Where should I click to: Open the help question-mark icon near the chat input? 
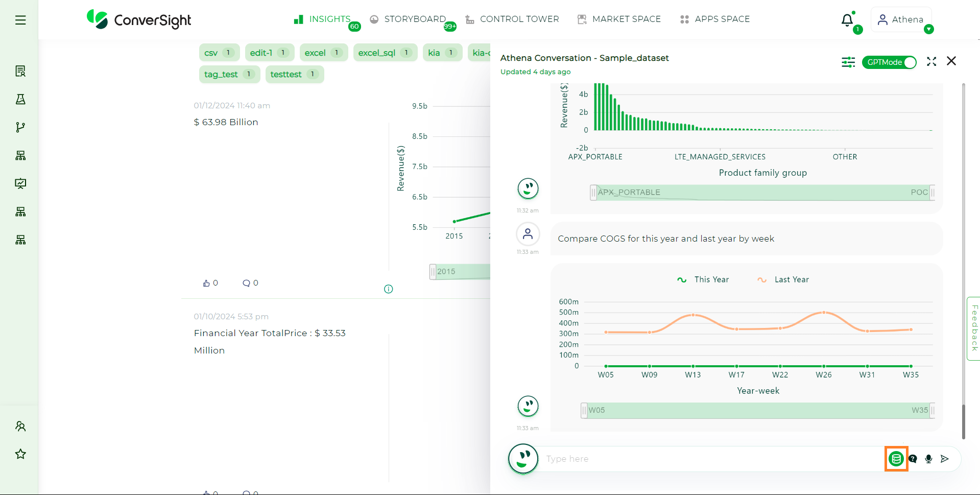click(913, 459)
